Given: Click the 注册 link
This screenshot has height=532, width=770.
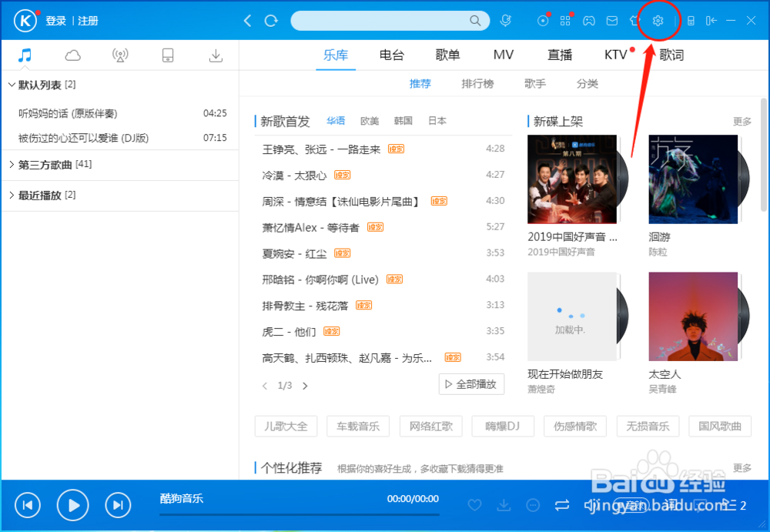Looking at the screenshot, I should (89, 21).
